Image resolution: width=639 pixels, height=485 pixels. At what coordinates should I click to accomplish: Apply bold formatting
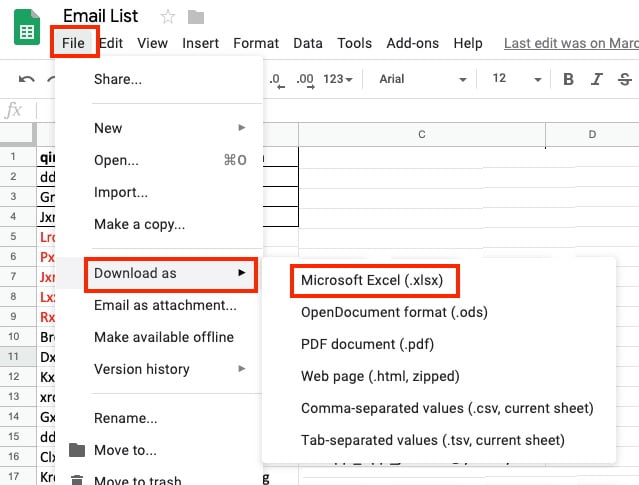[x=568, y=79]
